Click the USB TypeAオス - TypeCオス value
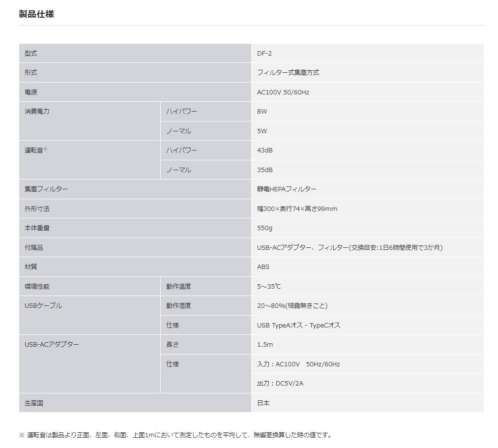 click(x=298, y=325)
